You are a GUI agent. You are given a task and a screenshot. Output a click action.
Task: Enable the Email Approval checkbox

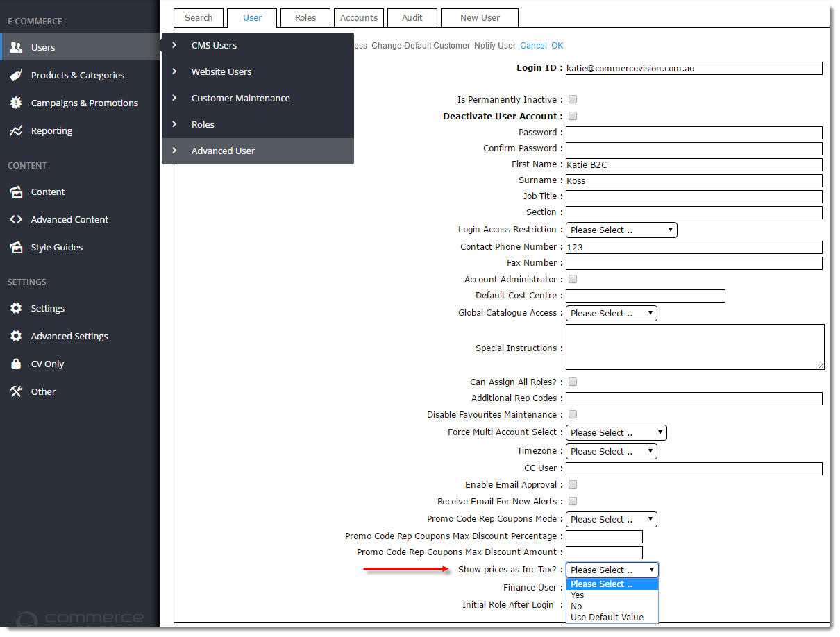pos(573,485)
